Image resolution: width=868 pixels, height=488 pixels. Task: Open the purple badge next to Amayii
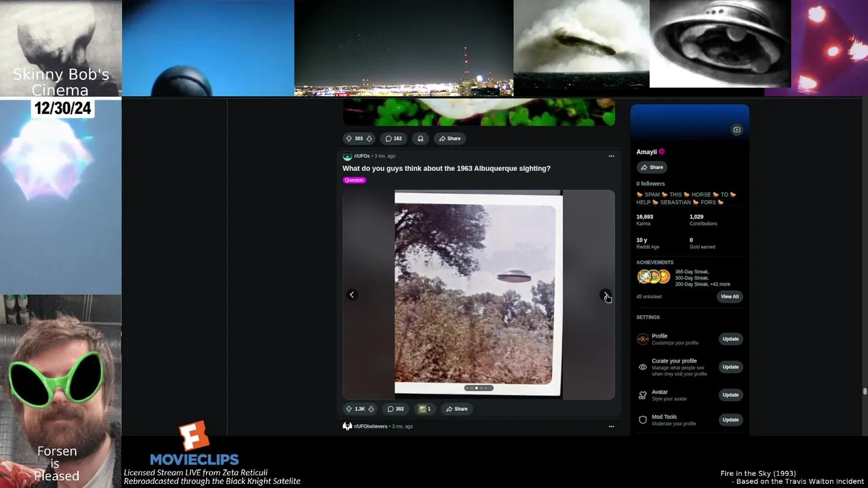662,152
